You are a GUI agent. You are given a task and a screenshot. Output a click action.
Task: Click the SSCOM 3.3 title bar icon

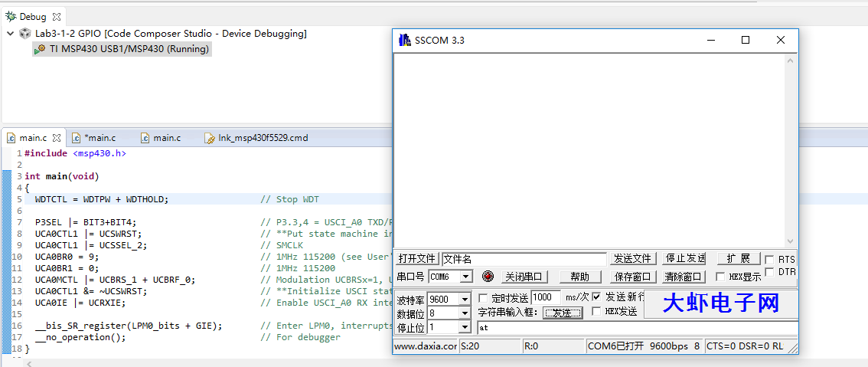point(405,40)
